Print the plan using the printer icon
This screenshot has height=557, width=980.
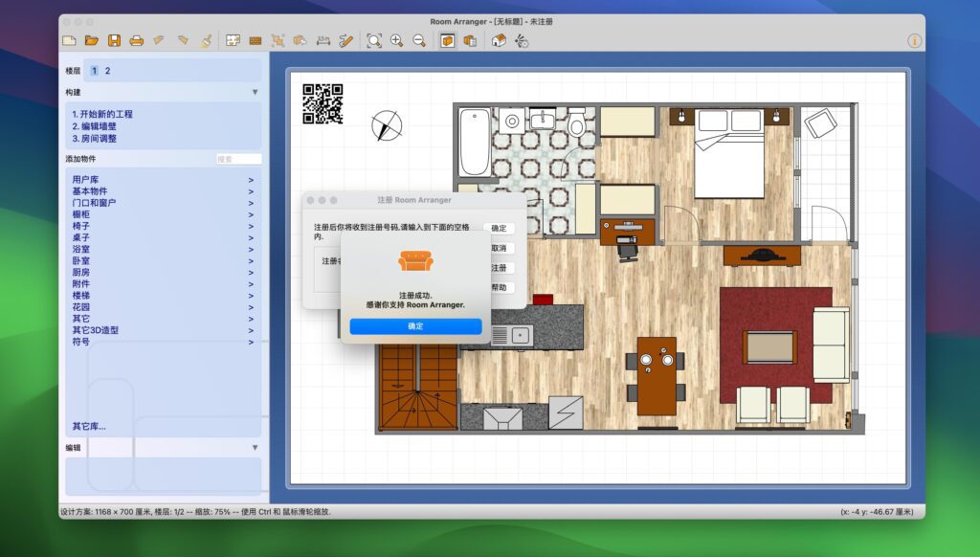137,41
